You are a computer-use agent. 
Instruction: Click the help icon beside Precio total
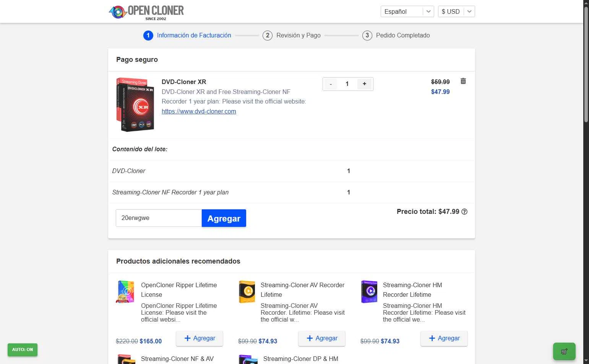pos(464,212)
